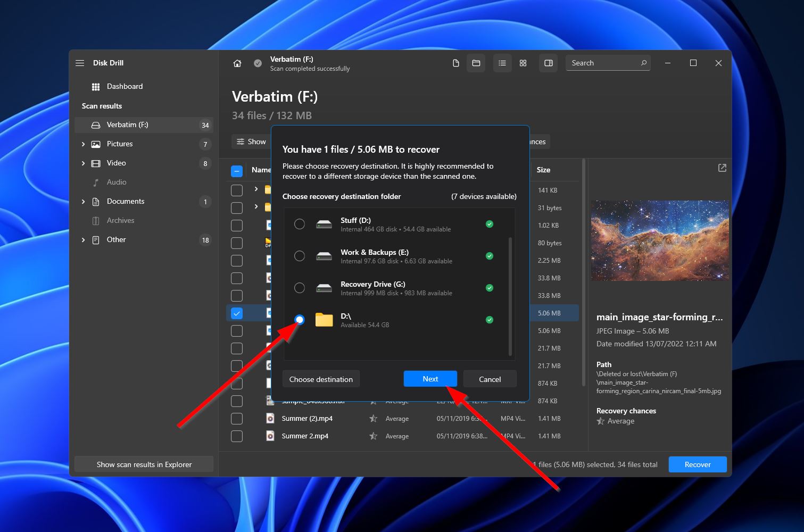This screenshot has width=804, height=532.
Task: Click Choose destination button
Action: coord(321,379)
